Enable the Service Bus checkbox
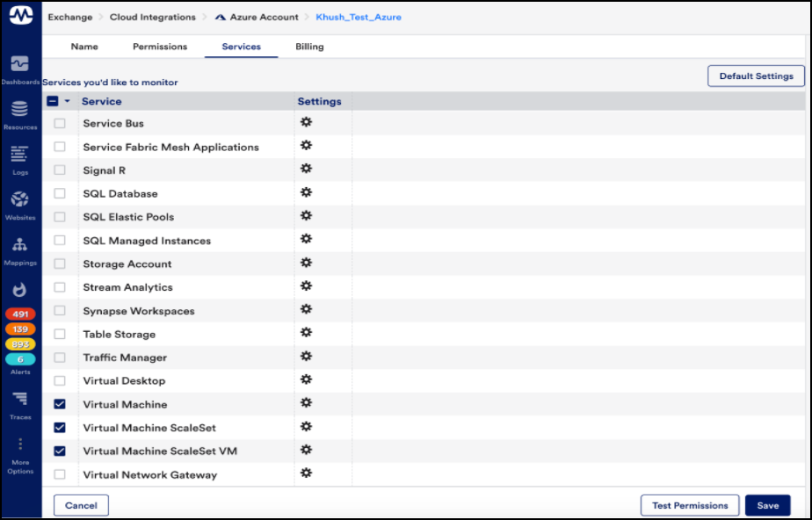 60,123
